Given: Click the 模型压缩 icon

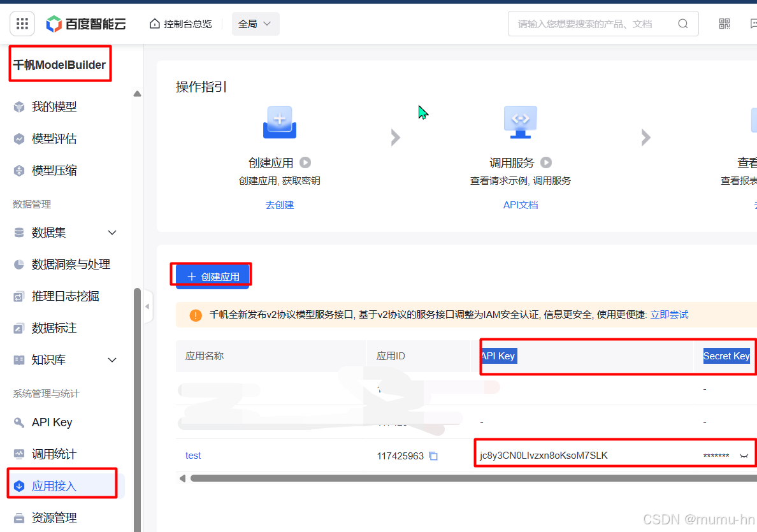Looking at the screenshot, I should click(x=19, y=170).
